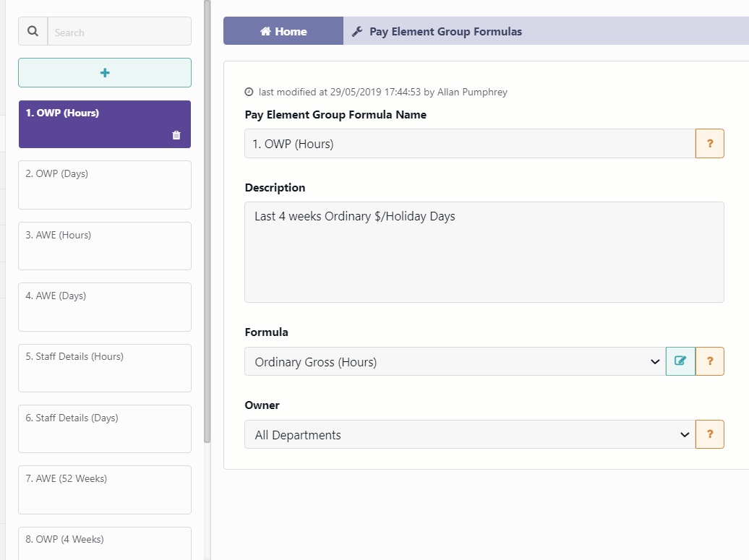749x560 pixels.
Task: Click into the Description text area
Action: coord(484,252)
